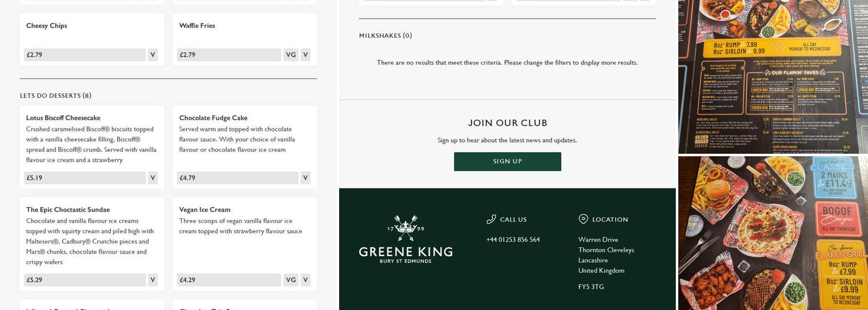Call the +44 01253 856 564 number
The image size is (868, 310).
pos(513,240)
